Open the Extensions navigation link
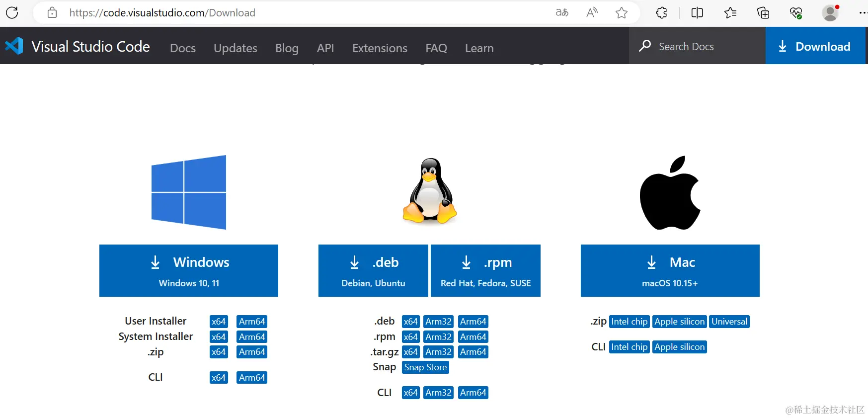868x418 pixels. coord(380,48)
